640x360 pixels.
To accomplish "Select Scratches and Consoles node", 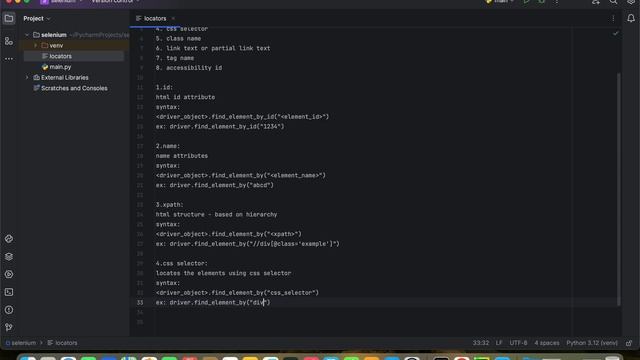I will 70,88.
